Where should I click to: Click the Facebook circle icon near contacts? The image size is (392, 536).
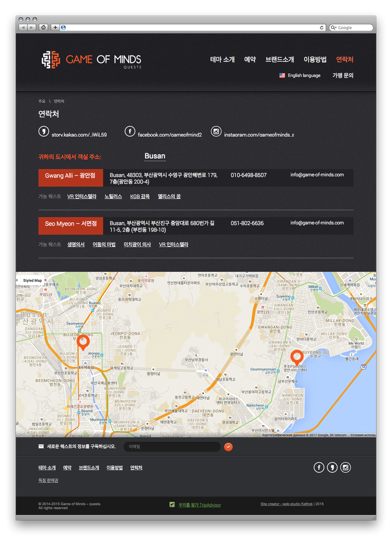click(x=130, y=131)
